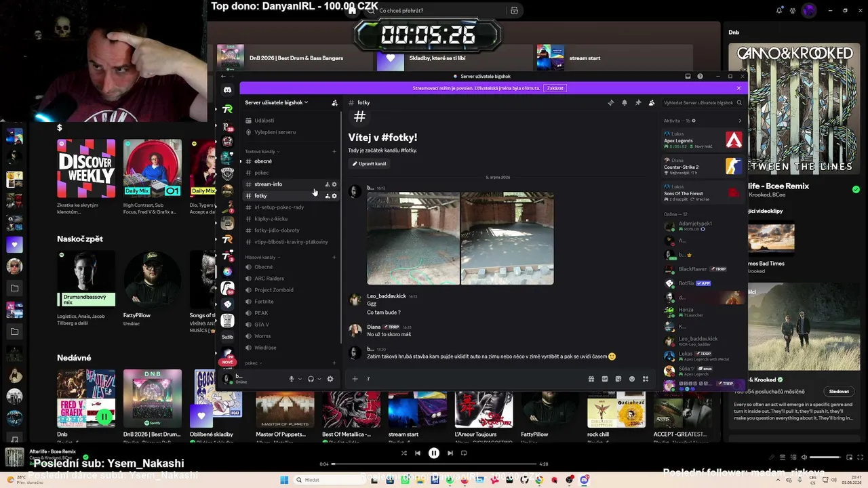The height and width of the screenshot is (488, 868).
Task: Open 'Vylepšení serveru' boosts
Action: tap(291, 132)
